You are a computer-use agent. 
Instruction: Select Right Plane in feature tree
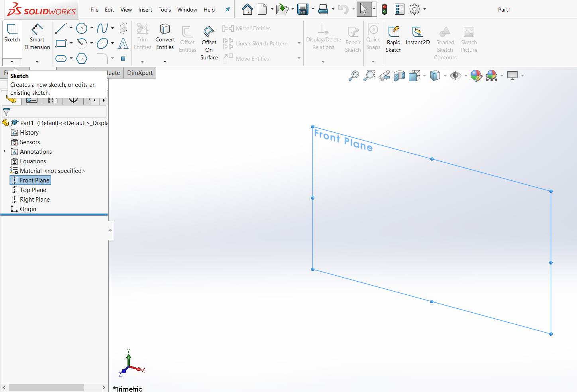[30, 199]
